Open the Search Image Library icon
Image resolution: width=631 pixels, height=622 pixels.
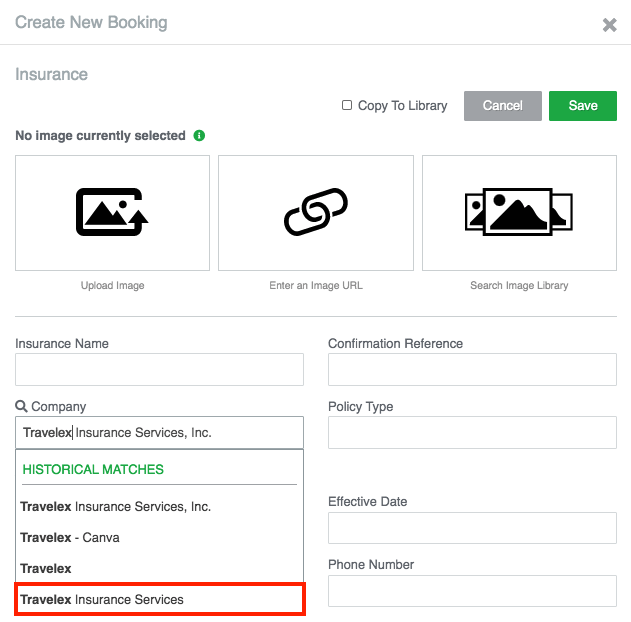click(x=518, y=212)
